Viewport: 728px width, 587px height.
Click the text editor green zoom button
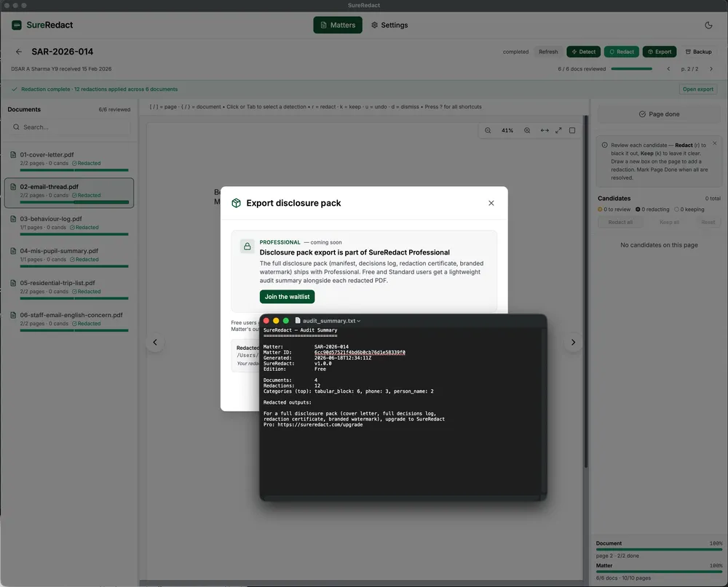[x=286, y=321]
